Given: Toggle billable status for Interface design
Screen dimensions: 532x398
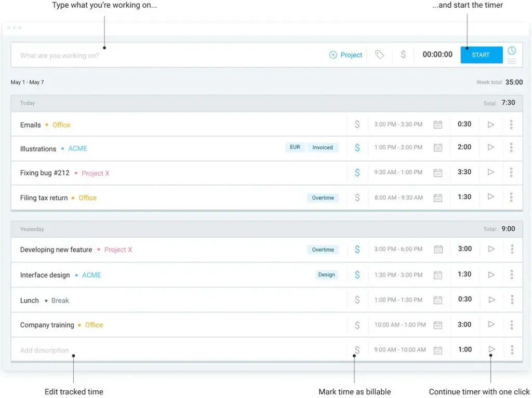Looking at the screenshot, I should coord(357,275).
